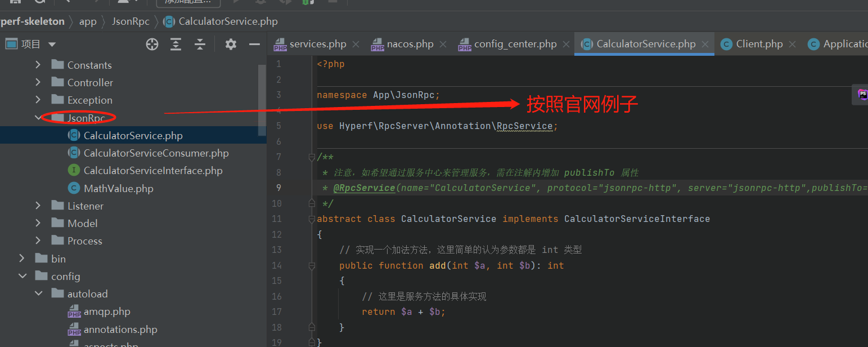This screenshot has height=347, width=868.
Task: Click RpcService in the use statement
Action: click(525, 126)
